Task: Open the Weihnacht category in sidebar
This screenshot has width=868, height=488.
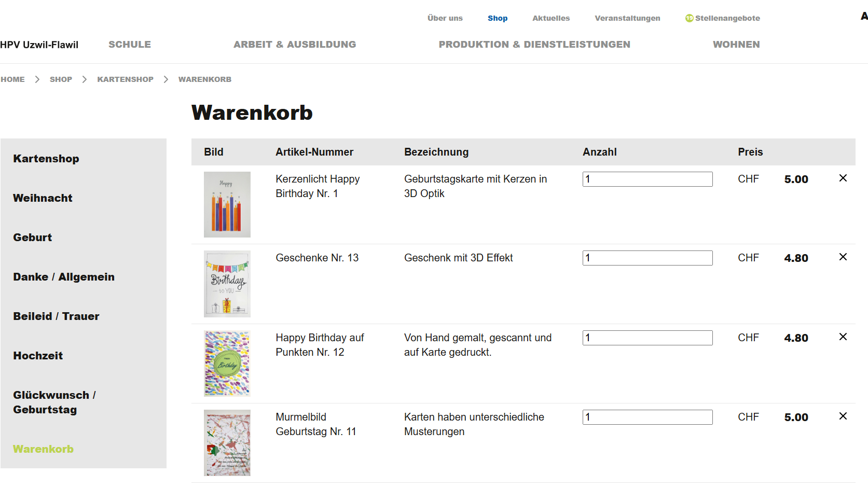Action: click(43, 198)
